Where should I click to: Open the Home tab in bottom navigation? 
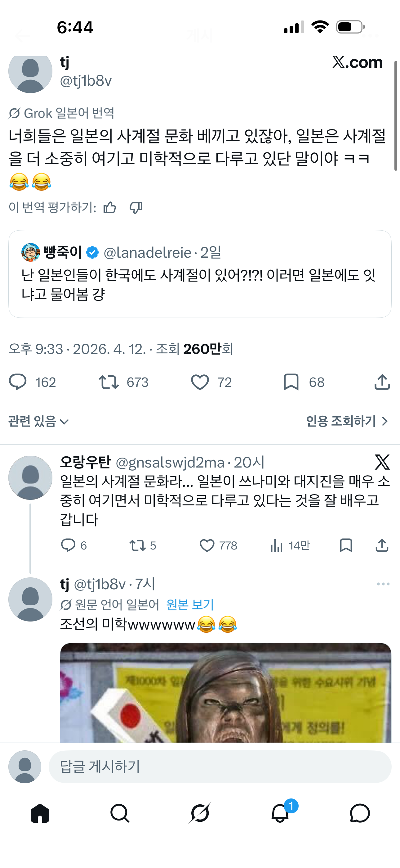point(40,813)
